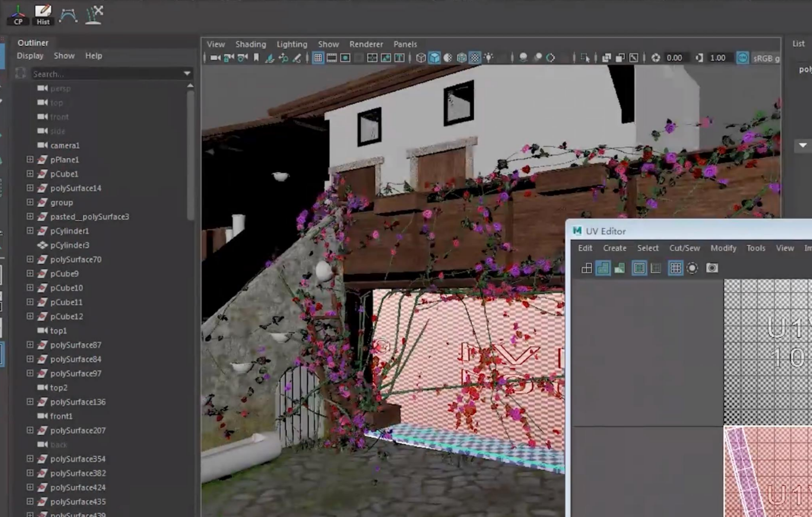Click the wireframe on shaded cube icon
This screenshot has height=517, width=812.
tap(461, 58)
